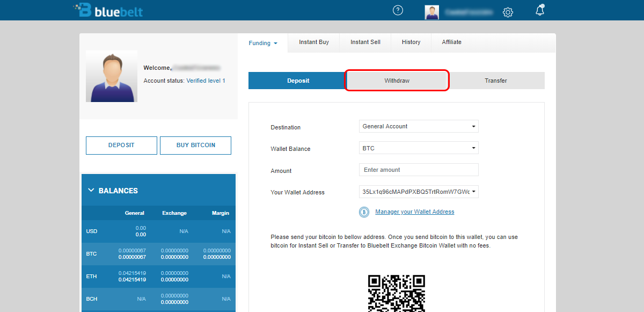Switch to the Instant Buy tab
644x312 pixels.
coord(314,42)
